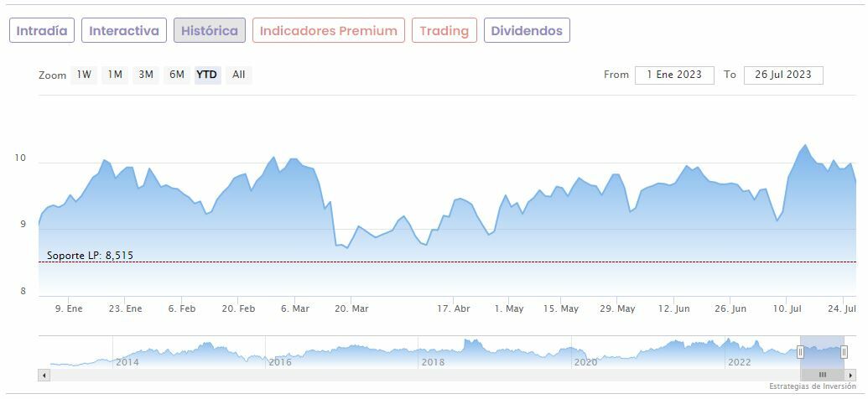Viewport: 868px width, 399px height.
Task: Click navigator scrollbar right arrow
Action: pos(850,375)
